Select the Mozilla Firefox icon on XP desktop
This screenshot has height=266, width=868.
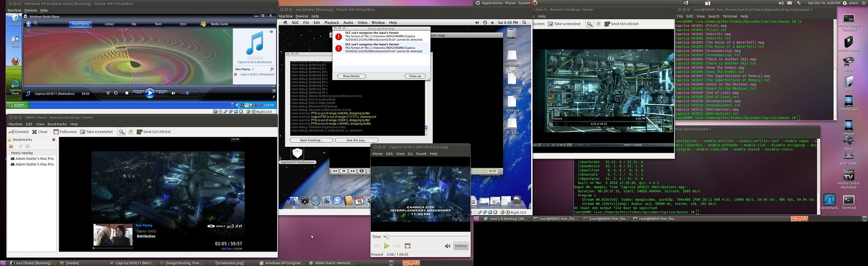(15, 63)
